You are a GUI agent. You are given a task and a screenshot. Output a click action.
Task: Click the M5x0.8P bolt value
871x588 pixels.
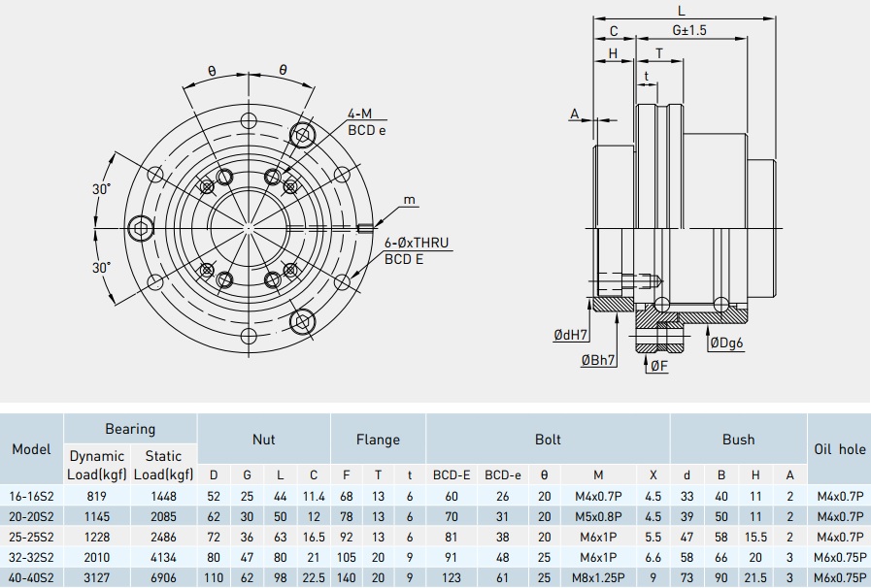596,516
